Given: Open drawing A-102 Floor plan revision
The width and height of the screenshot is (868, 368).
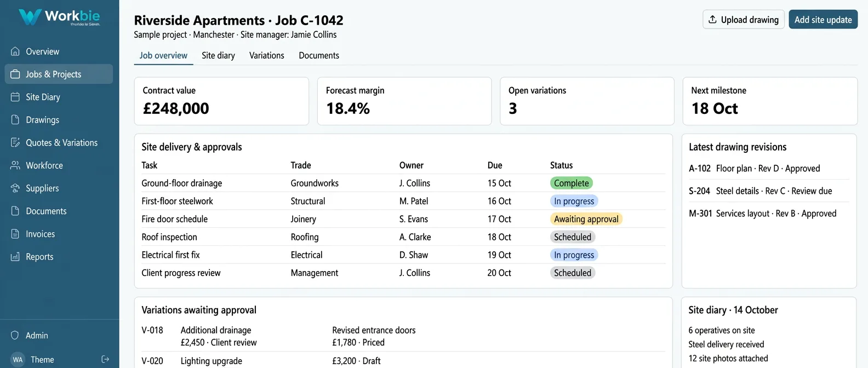Looking at the screenshot, I should click(769, 169).
